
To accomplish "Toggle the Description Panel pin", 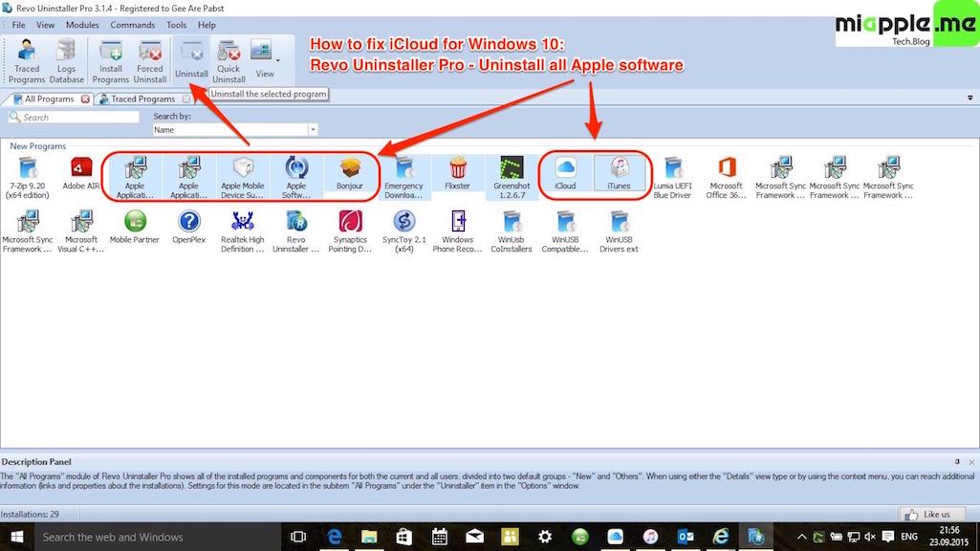I will [x=958, y=462].
